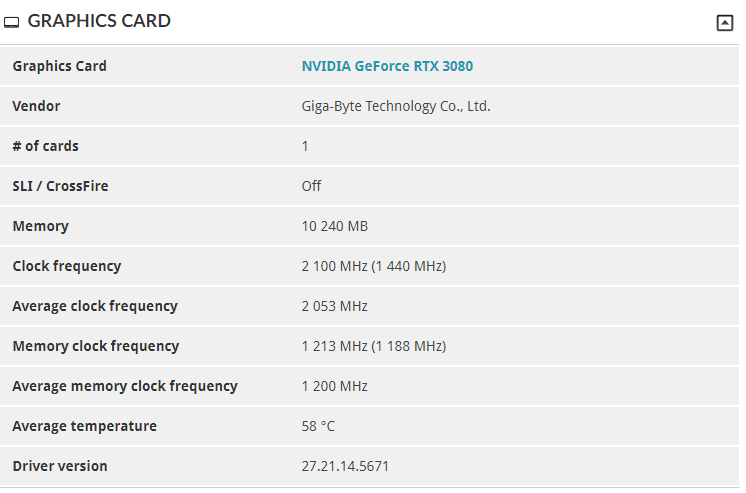Image resolution: width=746 pixels, height=493 pixels.
Task: Click the # of cards label
Action: pyautogui.click(x=45, y=146)
